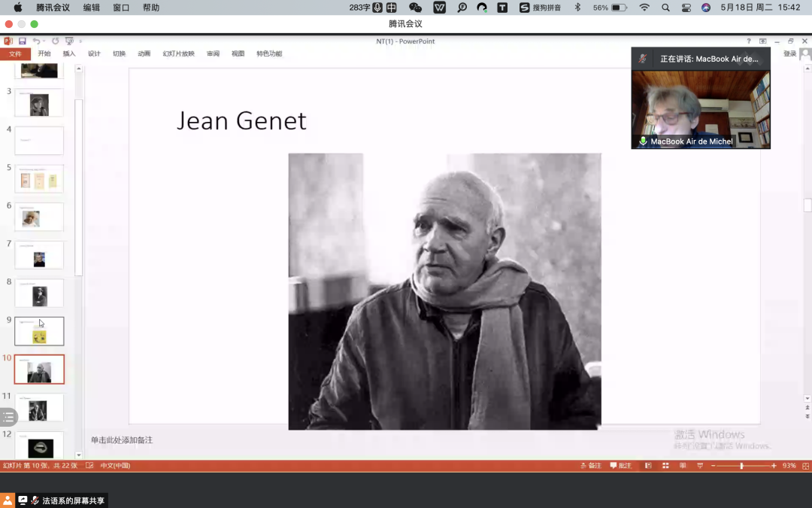Click fit slide to window icon
The height and width of the screenshot is (508, 812).
(x=805, y=466)
